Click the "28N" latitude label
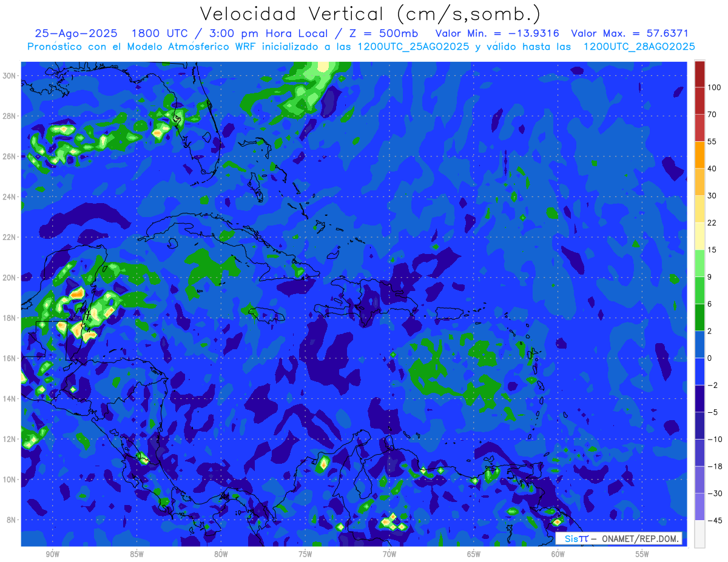 [10, 116]
